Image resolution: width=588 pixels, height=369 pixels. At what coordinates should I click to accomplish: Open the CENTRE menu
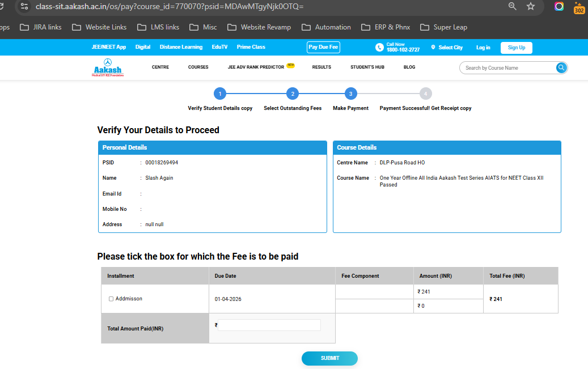pyautogui.click(x=160, y=67)
